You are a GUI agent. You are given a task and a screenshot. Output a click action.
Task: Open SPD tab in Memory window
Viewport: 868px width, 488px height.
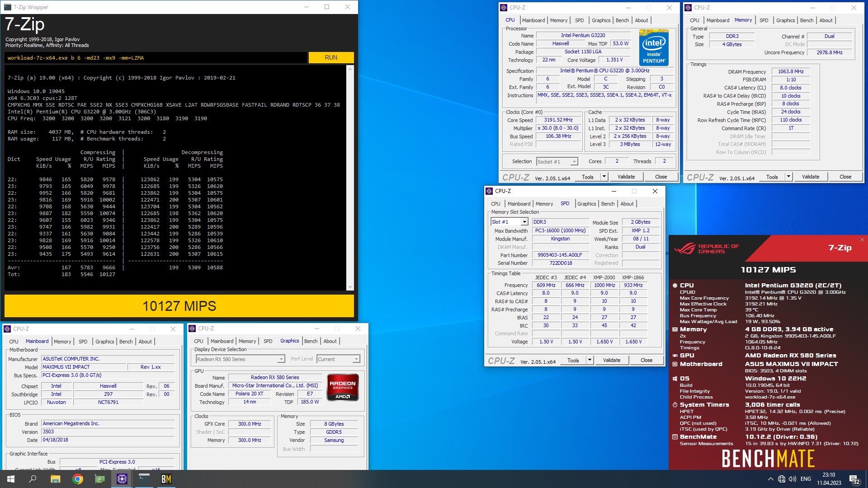[764, 20]
